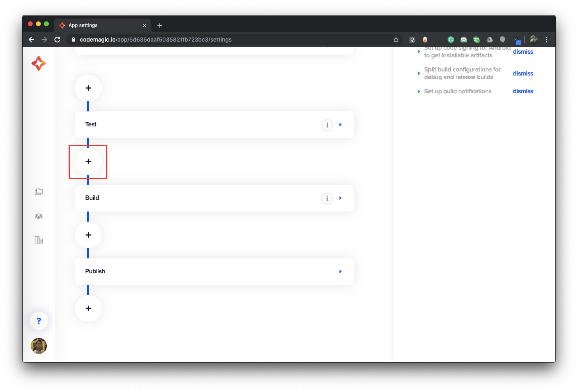Click the Google Drive extension icon
The image size is (578, 392).
(489, 40)
